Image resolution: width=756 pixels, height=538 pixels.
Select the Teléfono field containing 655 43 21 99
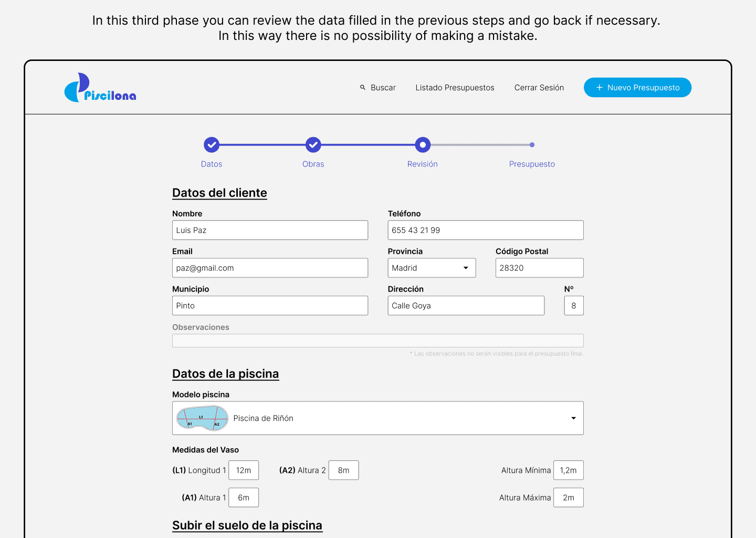click(x=485, y=230)
